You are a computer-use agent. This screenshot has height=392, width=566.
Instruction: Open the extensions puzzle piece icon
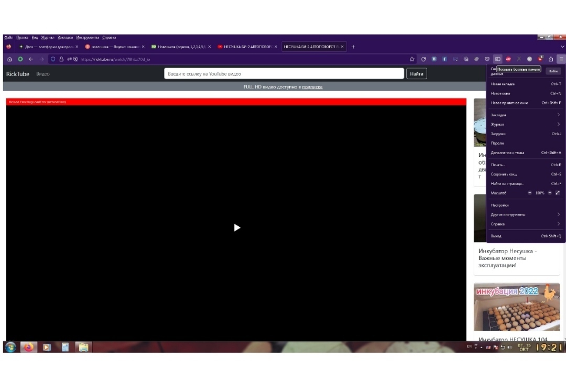coord(551,59)
